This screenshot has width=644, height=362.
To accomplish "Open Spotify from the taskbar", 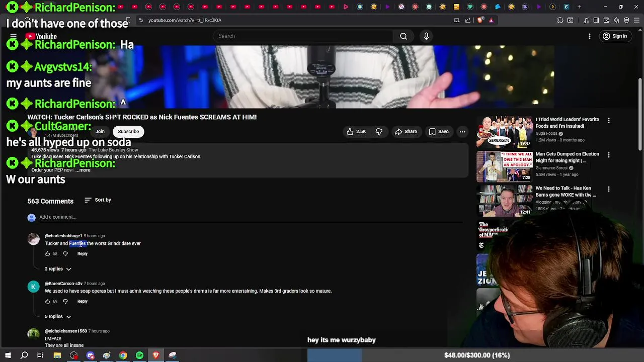I will pyautogui.click(x=139, y=355).
